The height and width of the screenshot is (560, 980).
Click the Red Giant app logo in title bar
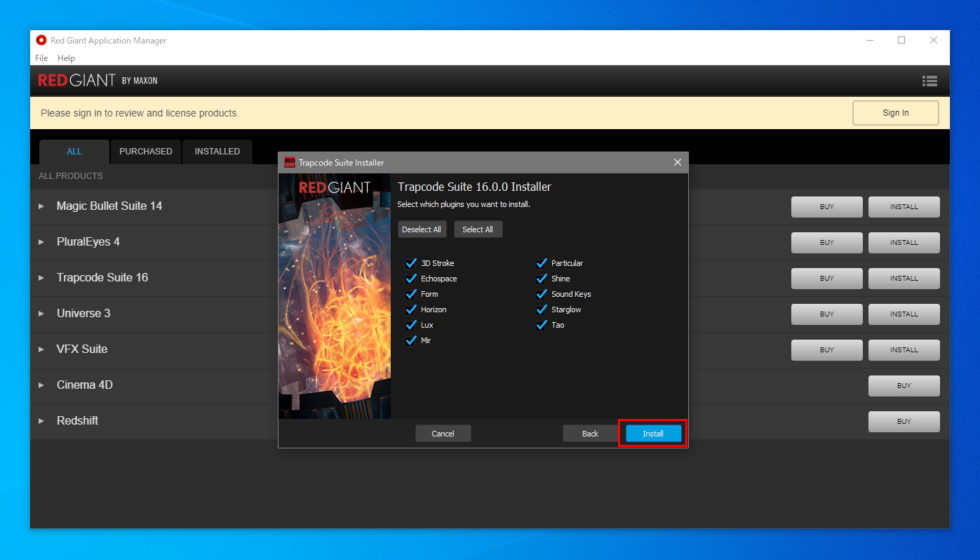point(41,40)
